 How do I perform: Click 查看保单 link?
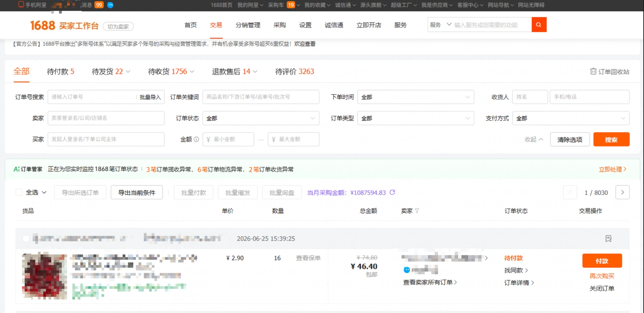308,258
